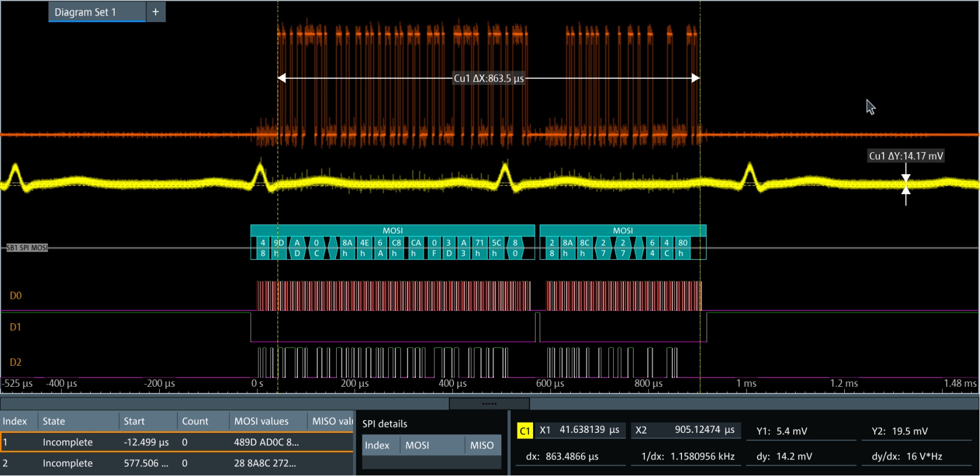
Task: Click the Cu1 ΔY cursor measurement label
Action: click(905, 156)
